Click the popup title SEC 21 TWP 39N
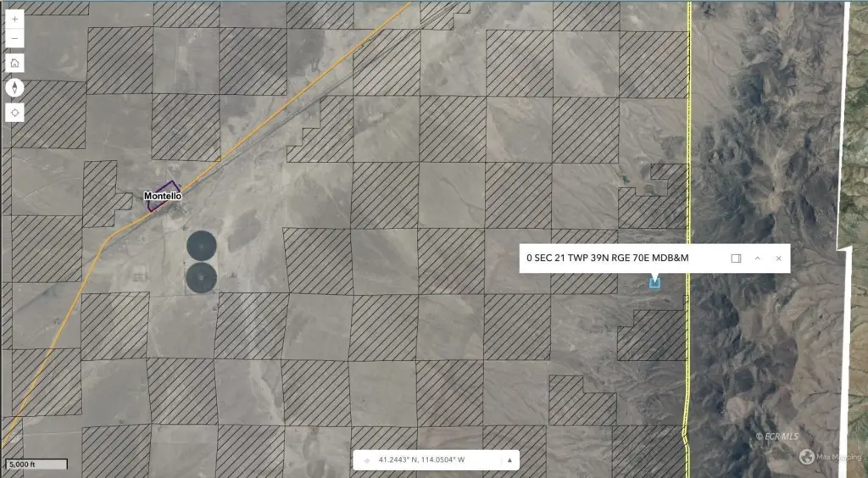This screenshot has height=478, width=868. click(608, 258)
